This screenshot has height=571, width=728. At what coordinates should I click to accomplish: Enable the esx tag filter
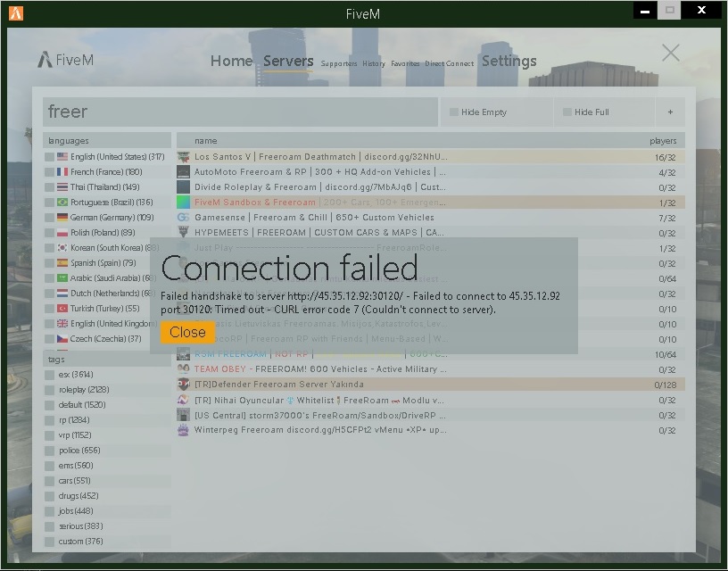click(x=107, y=375)
